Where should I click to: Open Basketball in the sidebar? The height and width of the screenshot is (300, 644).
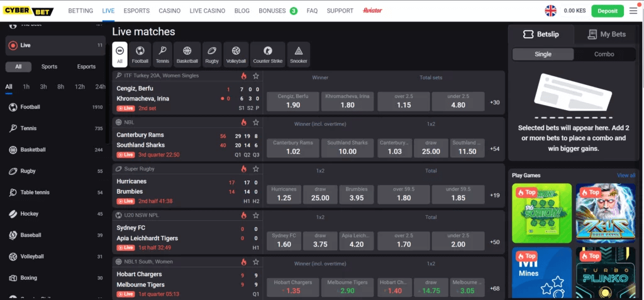(x=55, y=150)
